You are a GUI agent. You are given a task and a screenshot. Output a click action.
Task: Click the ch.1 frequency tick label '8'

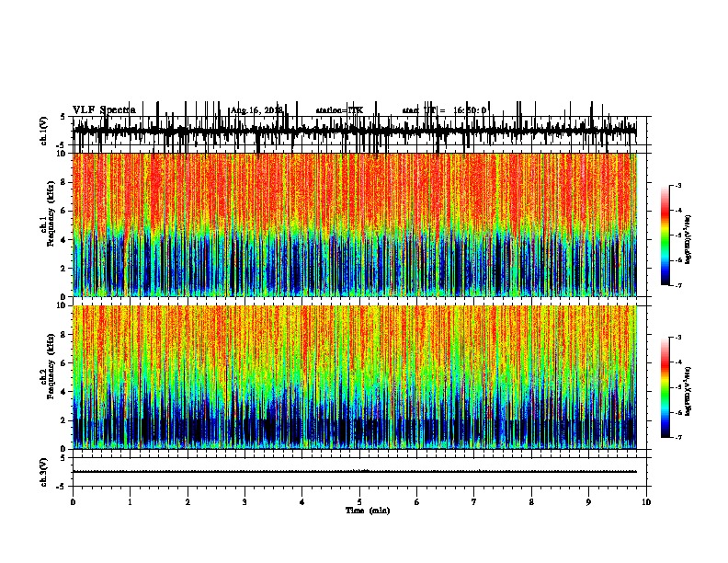point(64,182)
